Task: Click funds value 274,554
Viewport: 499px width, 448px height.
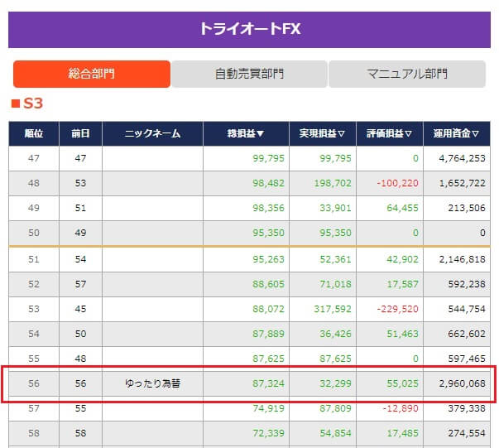Action: click(467, 433)
